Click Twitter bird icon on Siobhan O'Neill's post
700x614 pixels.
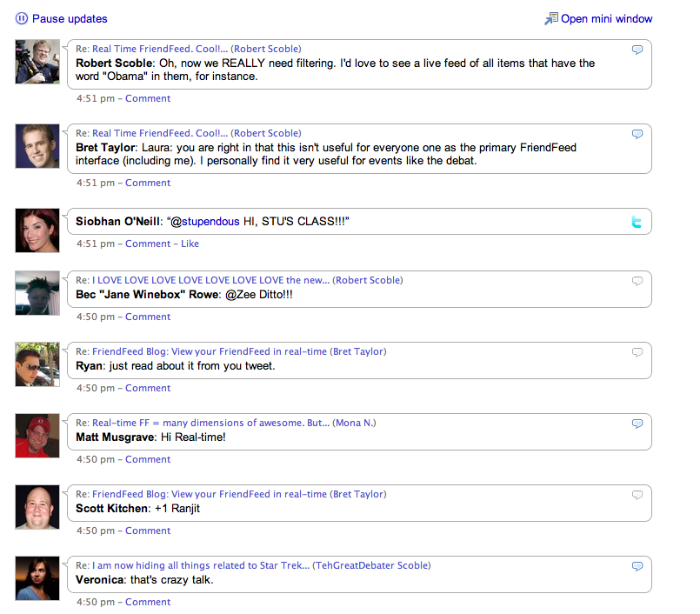click(x=637, y=222)
